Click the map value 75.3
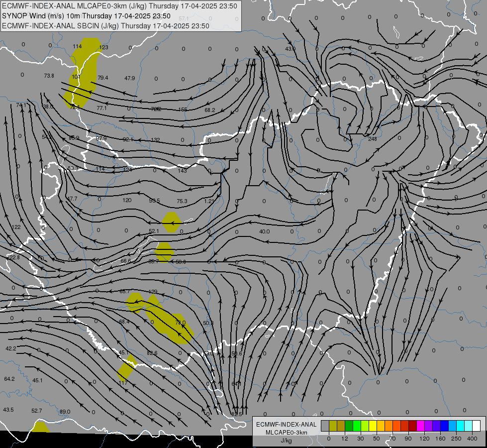The image size is (487, 448). point(182,201)
